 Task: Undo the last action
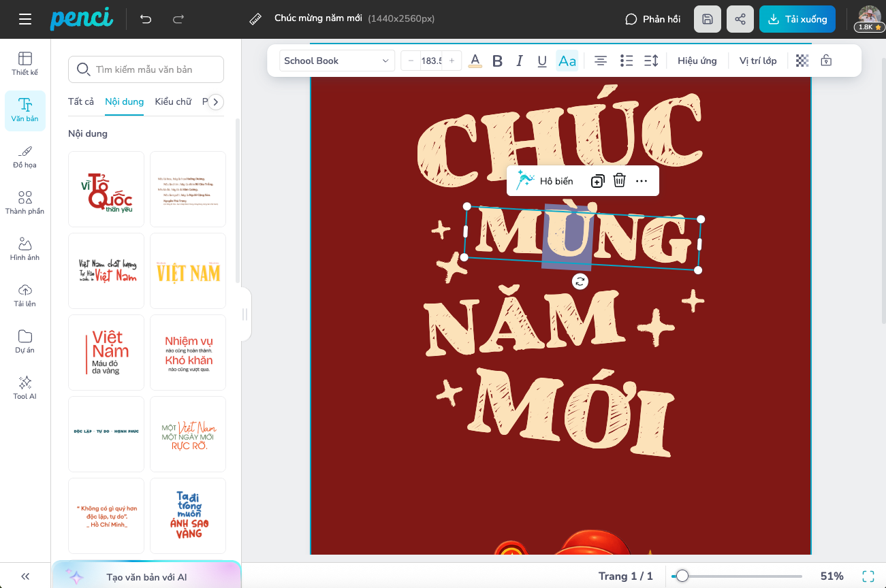[x=146, y=19]
